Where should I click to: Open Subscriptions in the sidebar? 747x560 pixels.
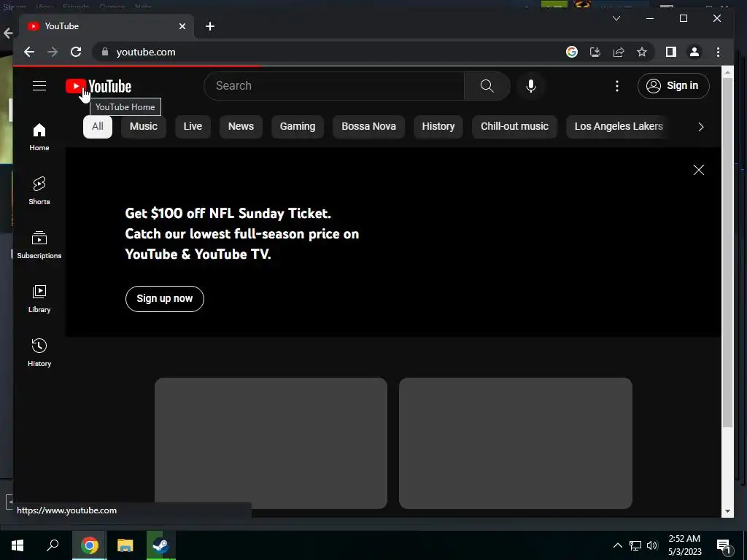(39, 245)
